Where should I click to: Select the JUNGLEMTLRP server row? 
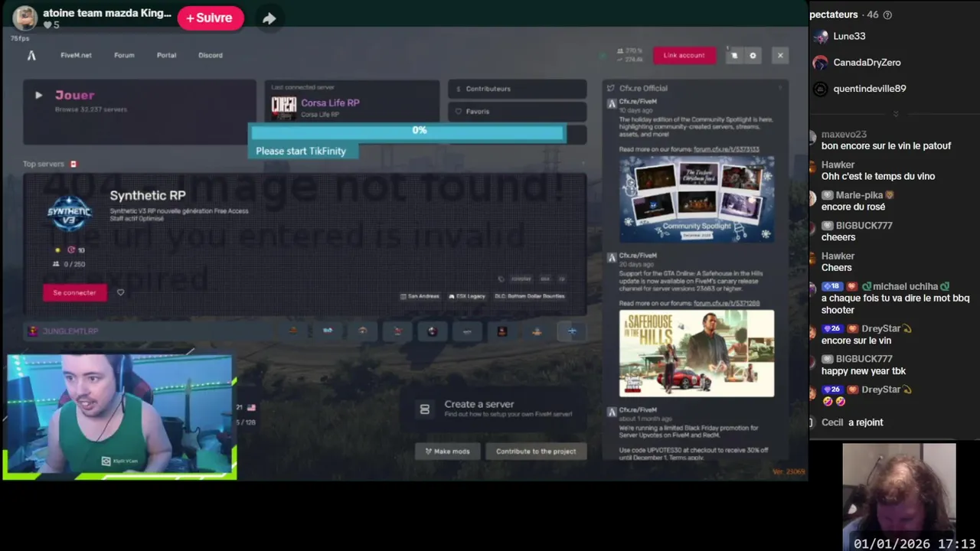149,331
